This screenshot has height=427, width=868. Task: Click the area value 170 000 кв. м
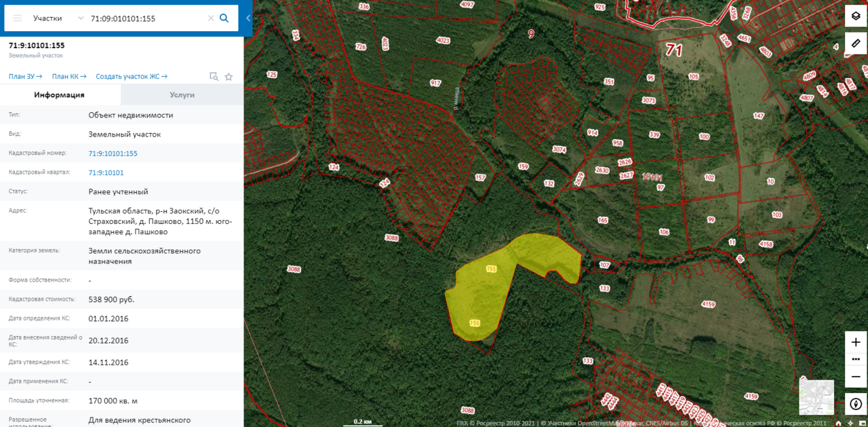pyautogui.click(x=113, y=401)
